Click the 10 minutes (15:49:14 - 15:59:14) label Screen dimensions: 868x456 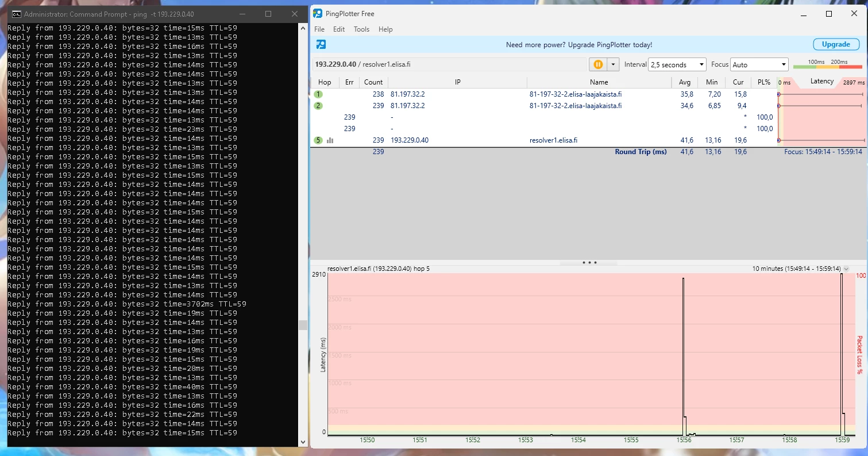(x=797, y=269)
